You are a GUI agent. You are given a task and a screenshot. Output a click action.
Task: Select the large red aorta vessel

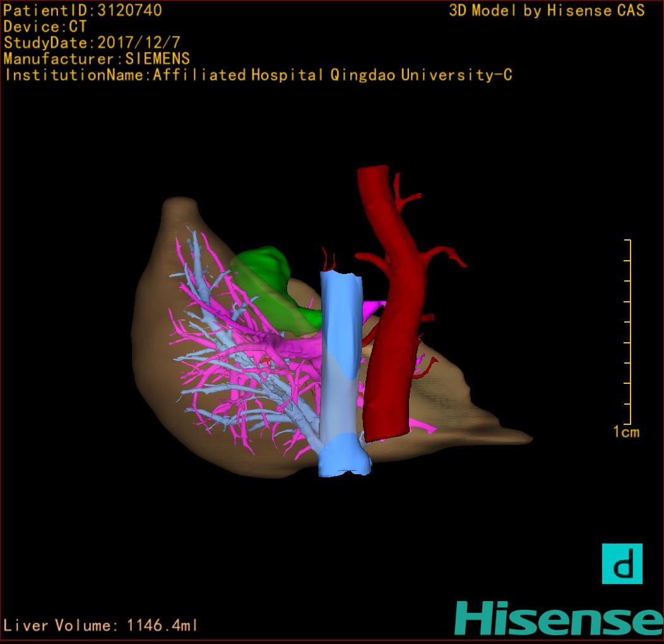tap(394, 328)
